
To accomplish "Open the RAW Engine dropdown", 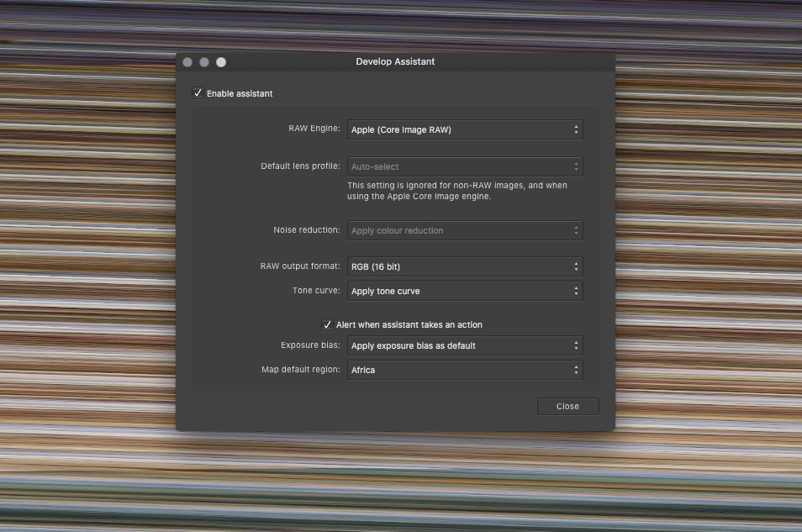I will [465, 129].
